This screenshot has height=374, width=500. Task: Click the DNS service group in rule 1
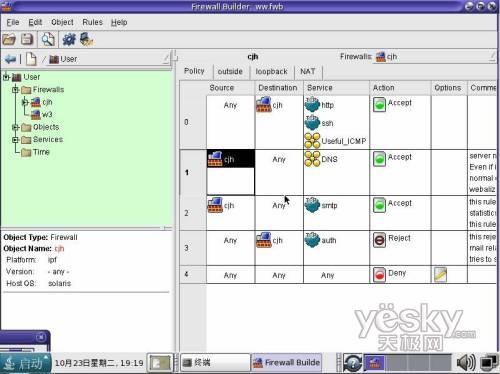[x=321, y=159]
